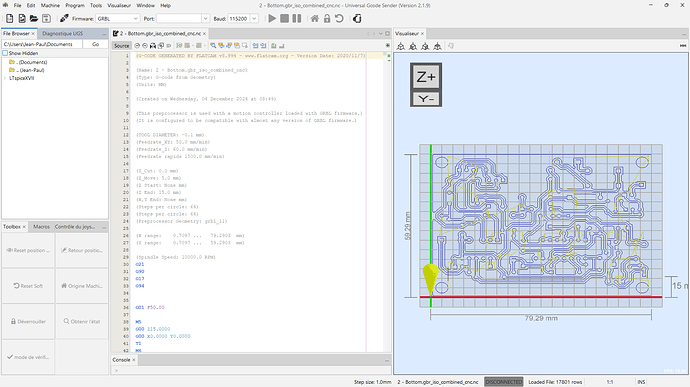Toggle the Show Hidden checkbox

pyautogui.click(x=5, y=53)
